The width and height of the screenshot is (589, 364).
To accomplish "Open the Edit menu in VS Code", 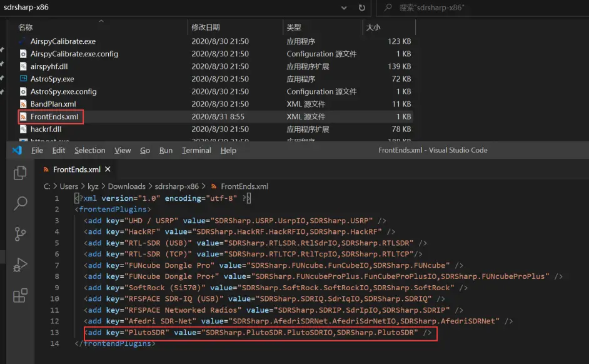I will pyautogui.click(x=59, y=150).
